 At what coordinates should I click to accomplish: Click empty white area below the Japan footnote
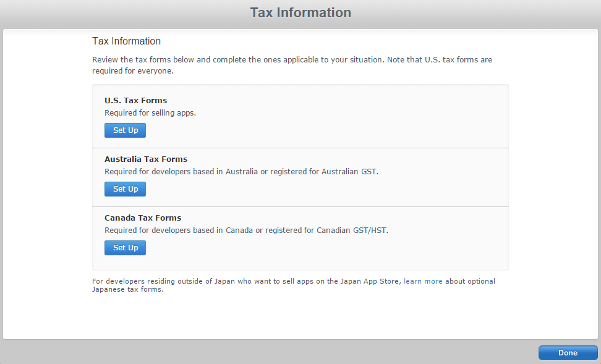[x=300, y=315]
